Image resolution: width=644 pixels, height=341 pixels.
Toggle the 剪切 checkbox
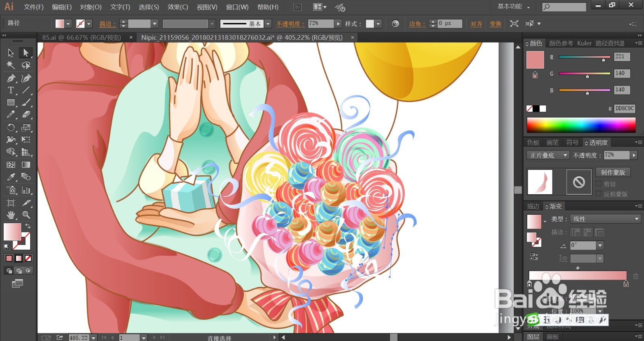[599, 184]
